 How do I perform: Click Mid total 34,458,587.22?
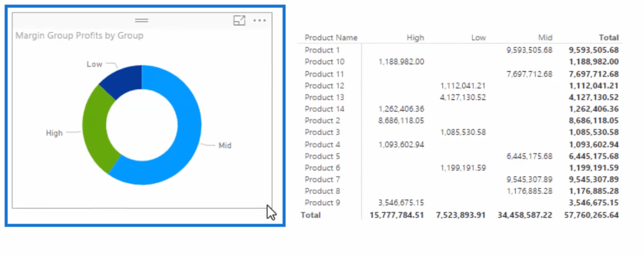pyautogui.click(x=525, y=215)
